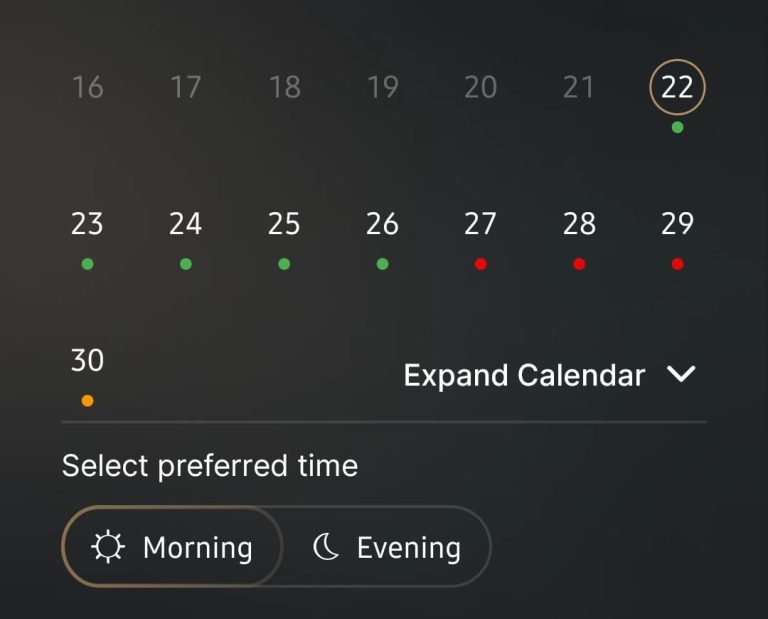Choose date 23 in the calendar
This screenshot has height=619, width=768.
coord(87,224)
